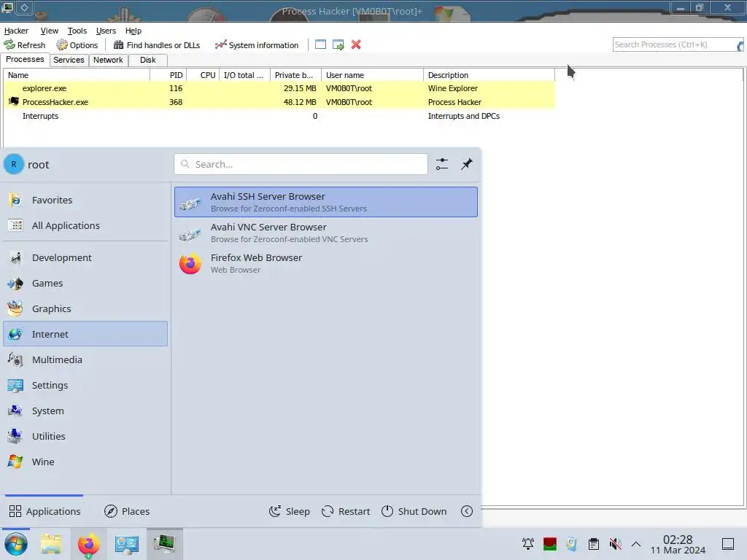Toggle the launcher pin icon

(x=467, y=164)
